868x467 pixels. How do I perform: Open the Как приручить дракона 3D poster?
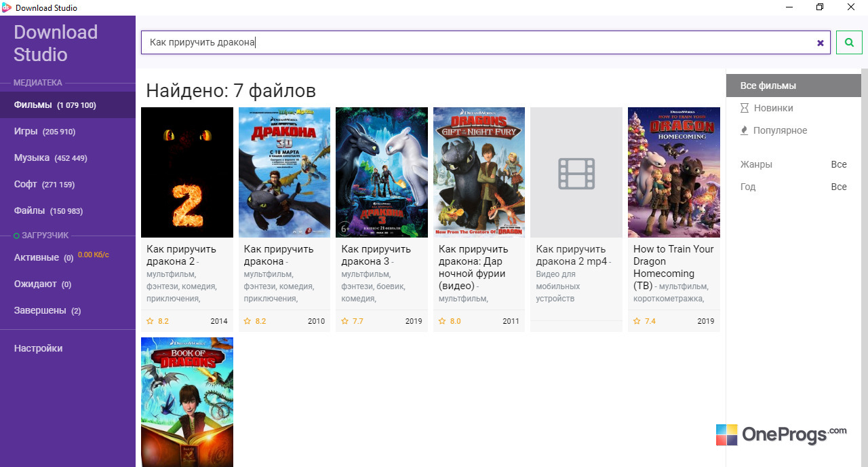[285, 172]
